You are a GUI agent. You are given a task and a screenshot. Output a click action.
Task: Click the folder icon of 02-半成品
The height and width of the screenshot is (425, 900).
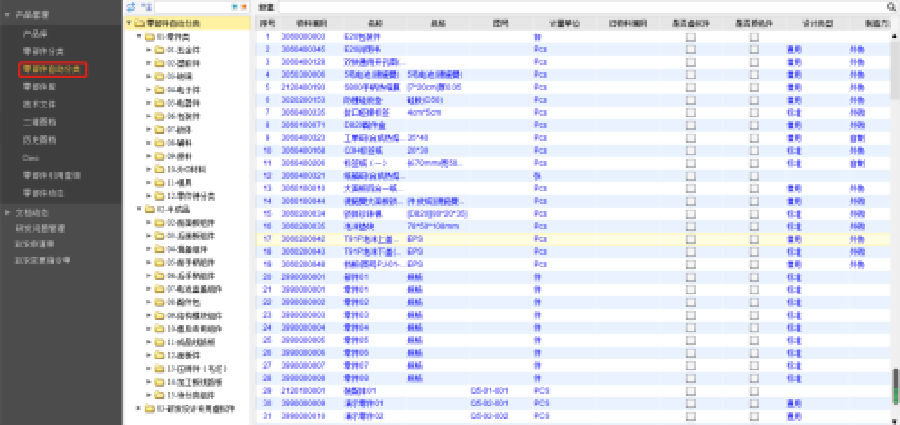[x=150, y=209]
